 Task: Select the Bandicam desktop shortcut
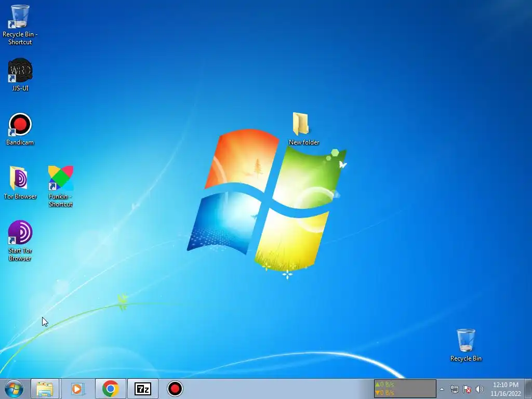(20, 129)
